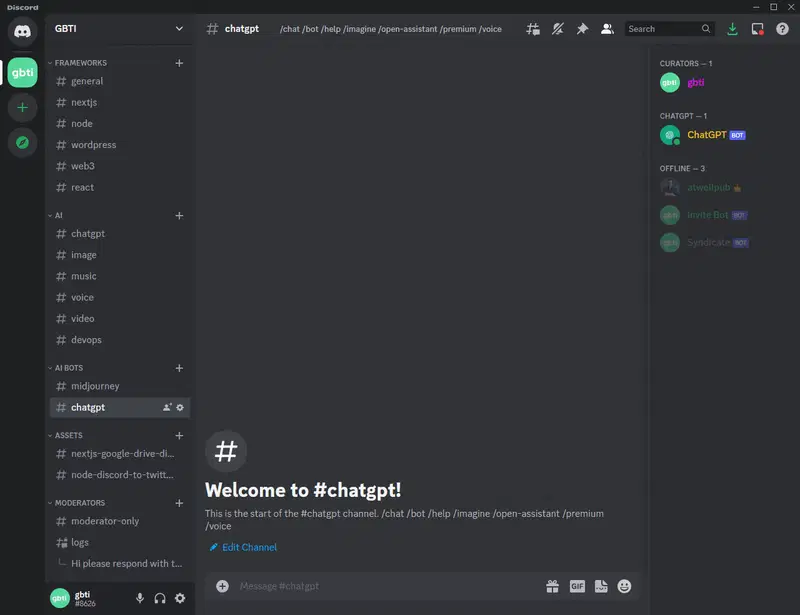Screen dimensions: 800x615
Task: Create channel in AI category
Action: pos(179,216)
